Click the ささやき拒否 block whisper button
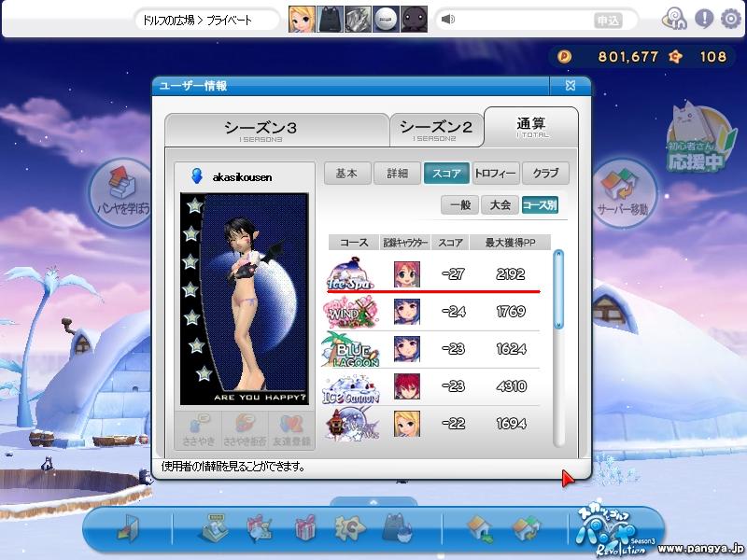The image size is (747, 560). pyautogui.click(x=245, y=430)
